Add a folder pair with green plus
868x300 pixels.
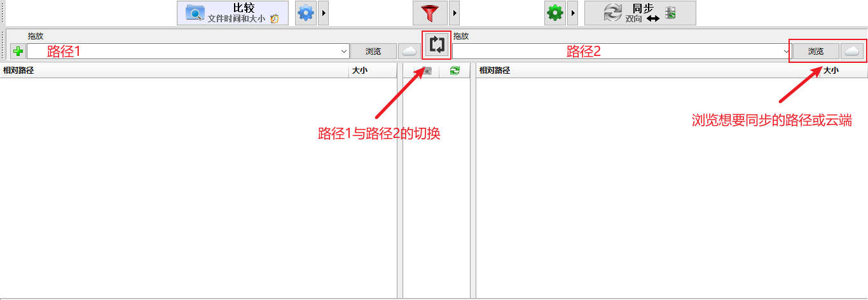point(18,51)
